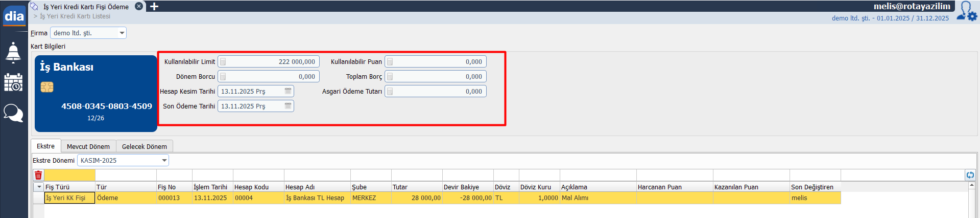This screenshot has width=980, height=218.
Task: Follow the İş Yeri Kredi Kartı Listesi breadcrumb
Action: (75, 16)
